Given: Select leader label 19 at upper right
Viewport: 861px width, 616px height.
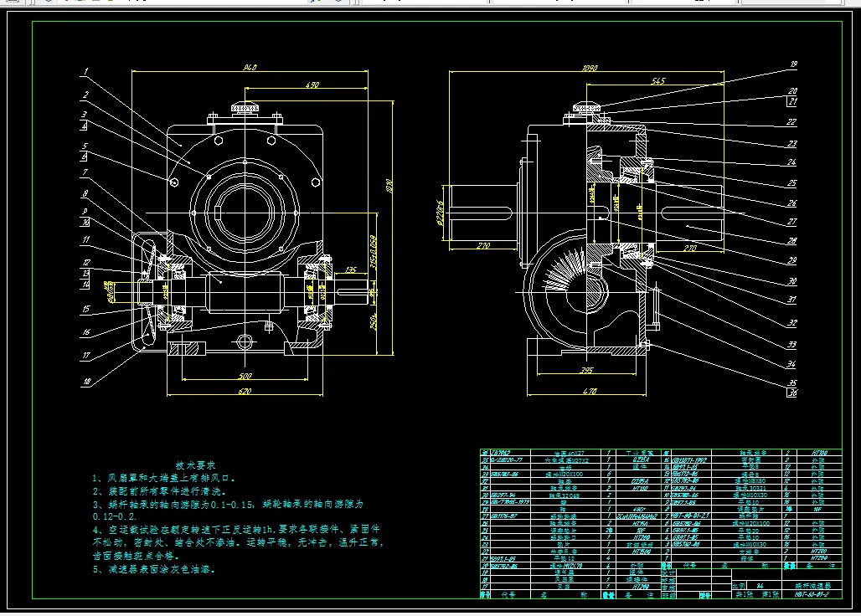Looking at the screenshot, I should tap(793, 64).
